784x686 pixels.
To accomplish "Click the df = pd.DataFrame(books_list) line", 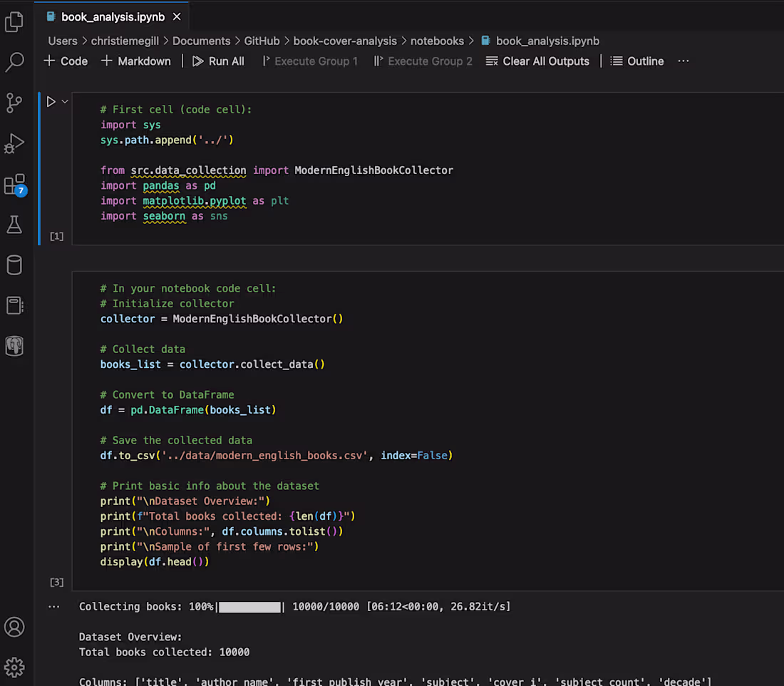I will (188, 410).
